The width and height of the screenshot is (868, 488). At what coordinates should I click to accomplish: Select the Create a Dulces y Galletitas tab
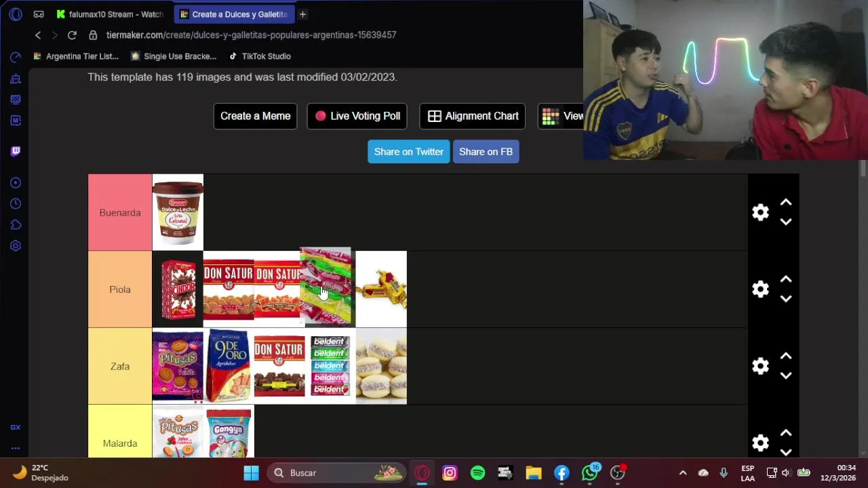[x=233, y=14]
